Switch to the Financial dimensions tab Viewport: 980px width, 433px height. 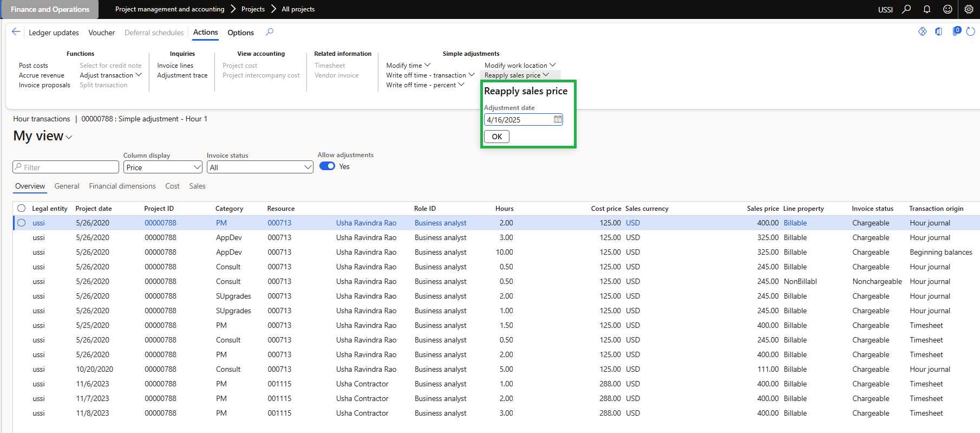click(122, 186)
